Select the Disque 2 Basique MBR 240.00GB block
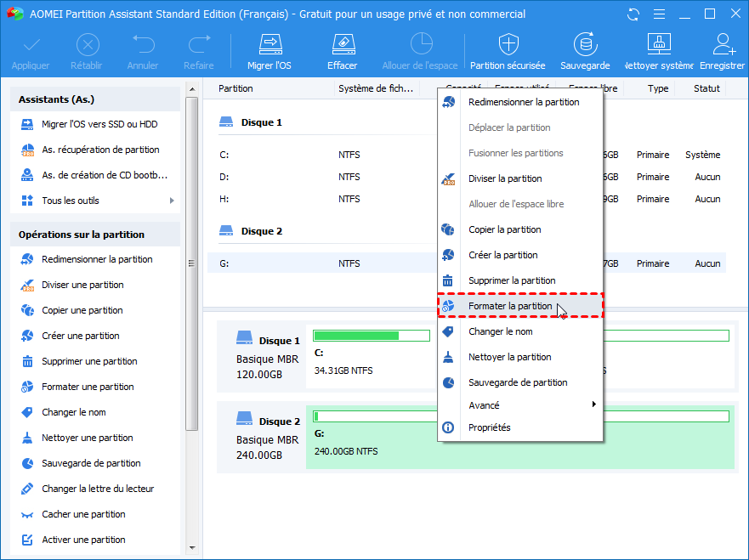Image resolution: width=749 pixels, height=560 pixels. click(x=261, y=438)
